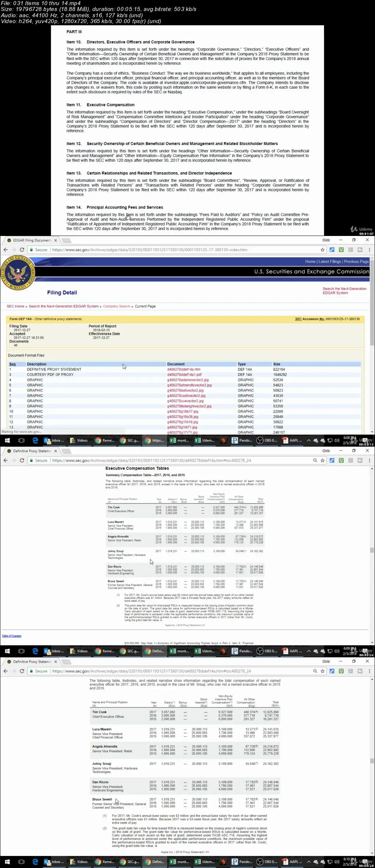Open graphic g400278ahrendtsvector2.jpg
Screen dimensions: 375x868
(x=189, y=385)
